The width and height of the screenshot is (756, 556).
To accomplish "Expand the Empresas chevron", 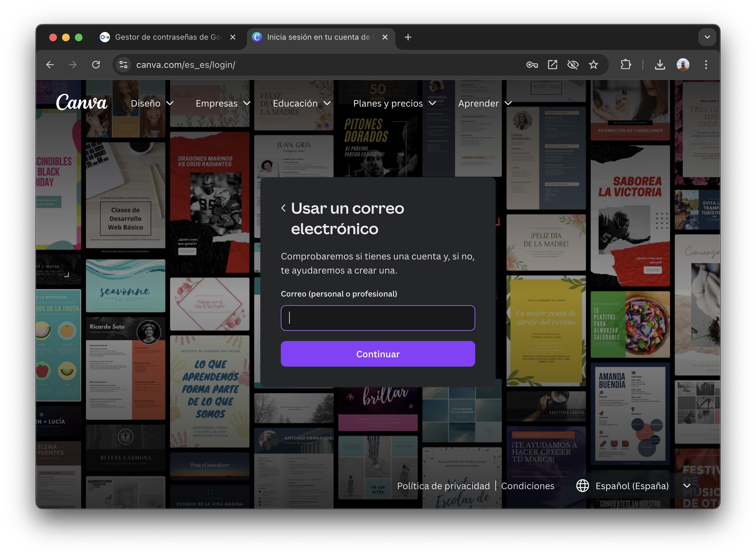I will coord(247,103).
